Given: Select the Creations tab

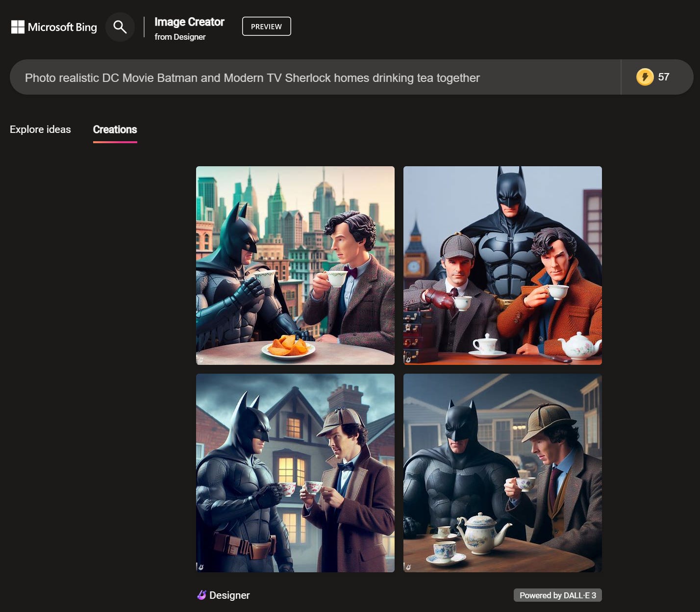Looking at the screenshot, I should coord(115,129).
